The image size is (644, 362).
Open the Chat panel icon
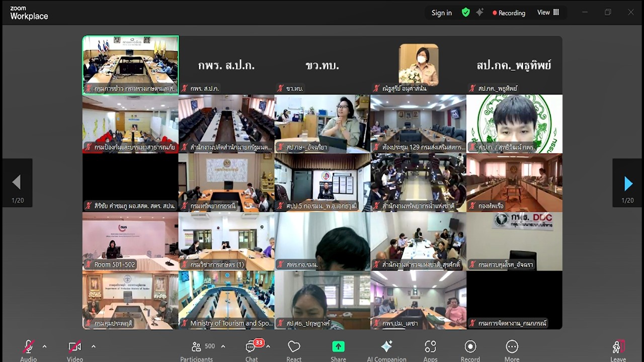(x=251, y=347)
